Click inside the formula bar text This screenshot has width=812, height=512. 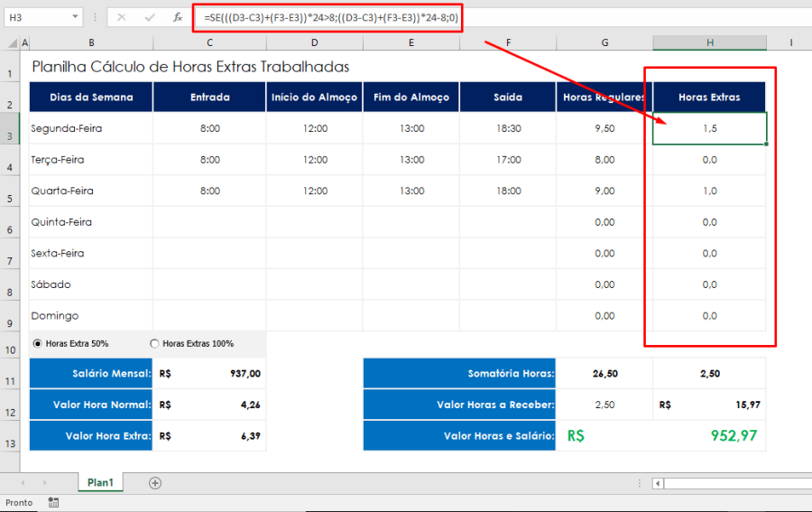[331, 18]
